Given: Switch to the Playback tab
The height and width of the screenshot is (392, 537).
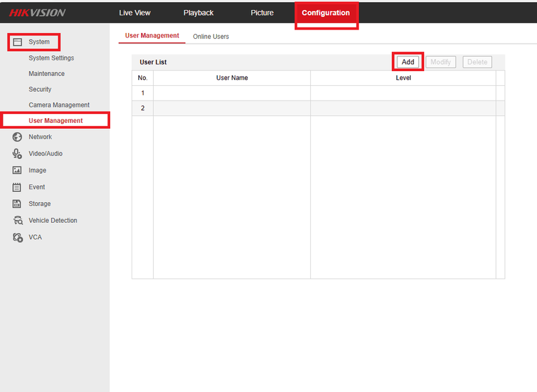Looking at the screenshot, I should click(198, 13).
